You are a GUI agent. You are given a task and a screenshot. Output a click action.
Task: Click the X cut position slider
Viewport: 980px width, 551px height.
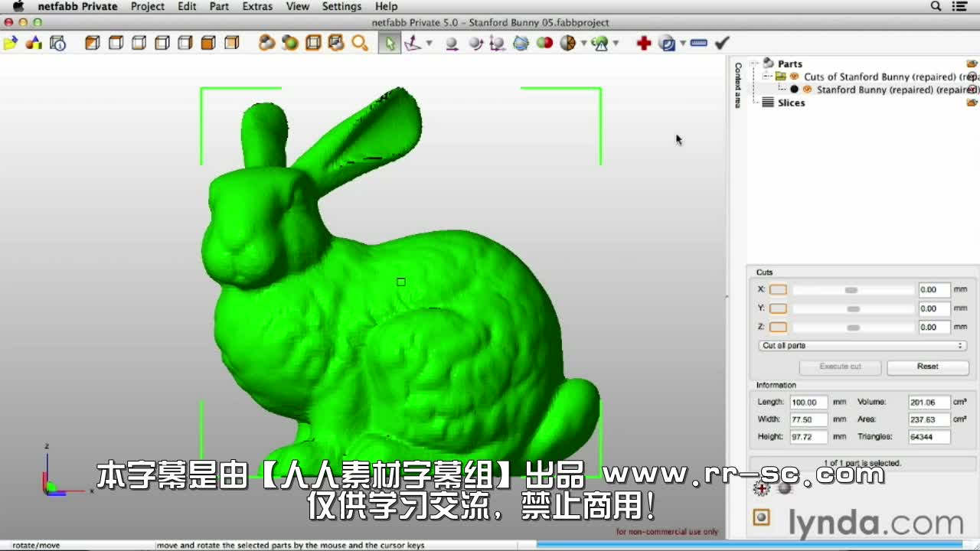click(853, 290)
